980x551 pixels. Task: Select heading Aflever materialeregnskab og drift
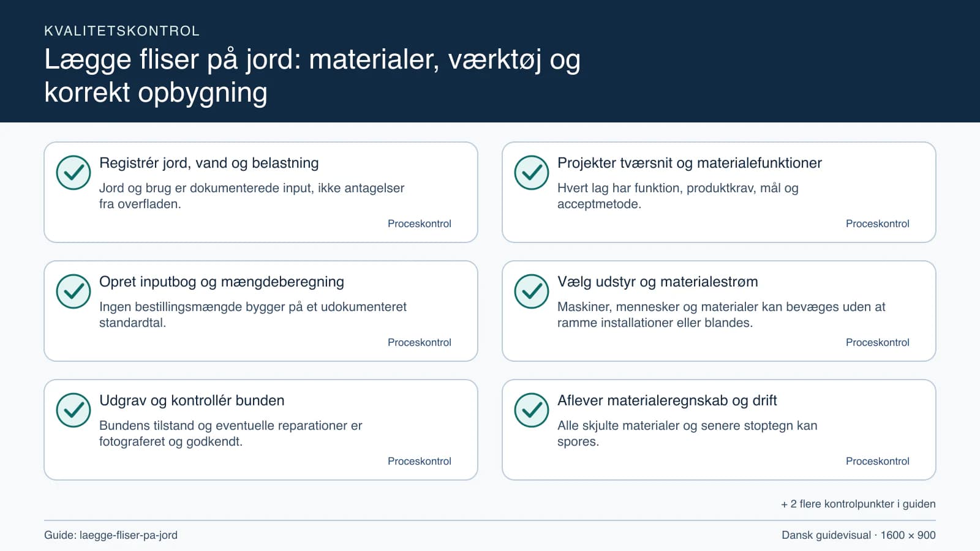click(667, 400)
